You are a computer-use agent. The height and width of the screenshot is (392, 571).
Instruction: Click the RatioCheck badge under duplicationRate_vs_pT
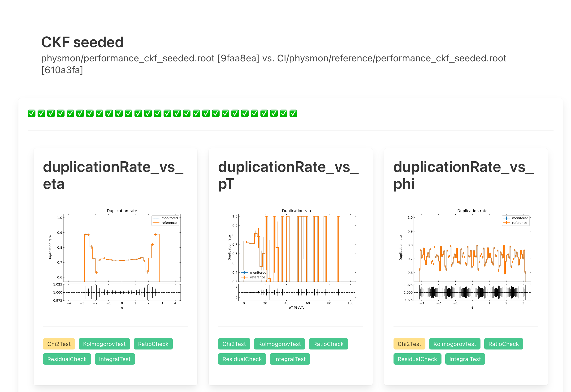click(x=328, y=344)
